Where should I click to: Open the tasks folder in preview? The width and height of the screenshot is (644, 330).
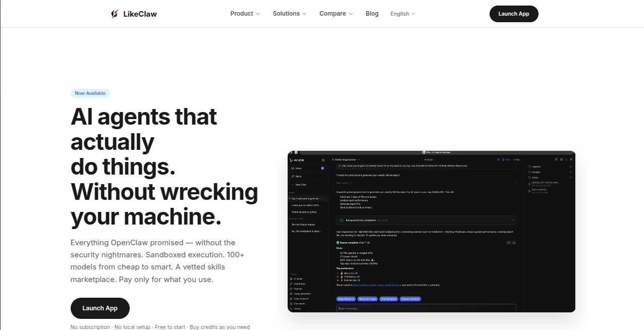click(x=550, y=178)
